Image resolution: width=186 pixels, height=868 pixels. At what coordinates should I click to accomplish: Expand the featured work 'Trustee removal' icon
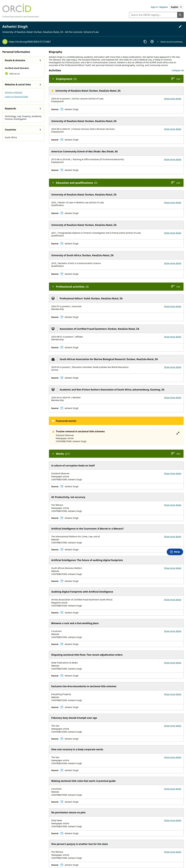point(178,433)
